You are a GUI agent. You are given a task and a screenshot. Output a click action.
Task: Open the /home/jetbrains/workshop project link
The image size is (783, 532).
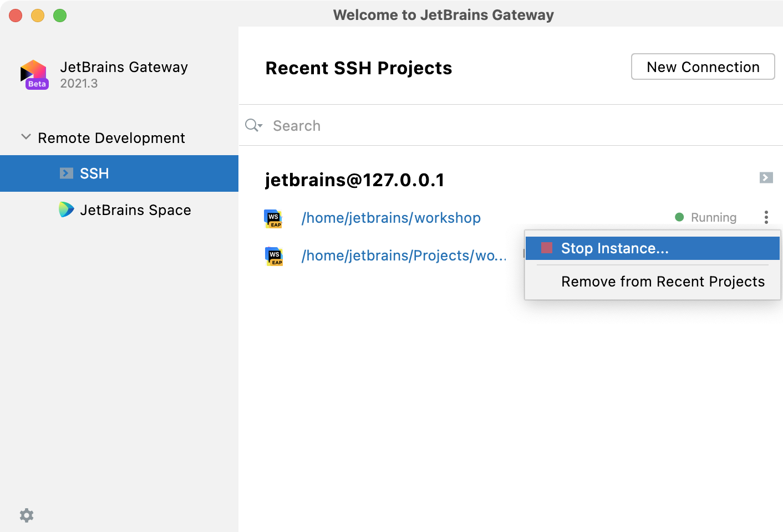coord(391,218)
